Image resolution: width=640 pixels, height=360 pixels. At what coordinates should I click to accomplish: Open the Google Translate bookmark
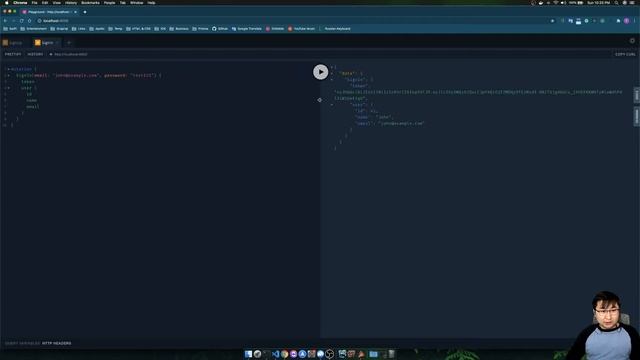247,29
